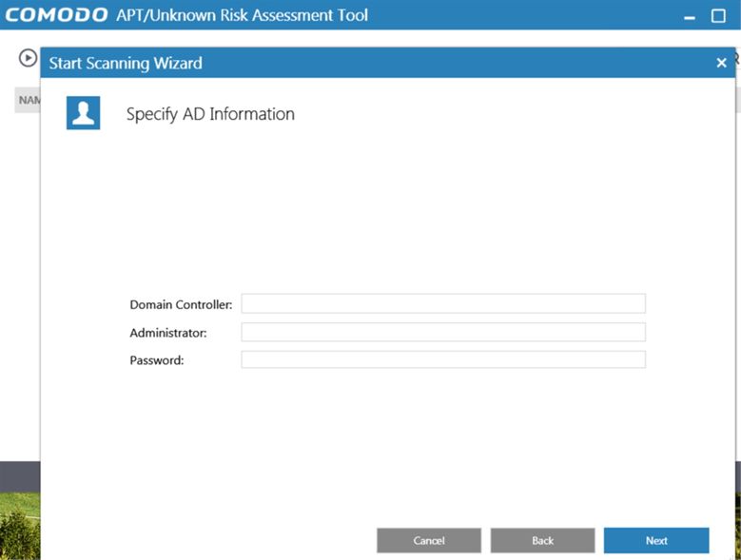The width and height of the screenshot is (741, 560).
Task: Proceed with the Next button
Action: click(x=656, y=540)
